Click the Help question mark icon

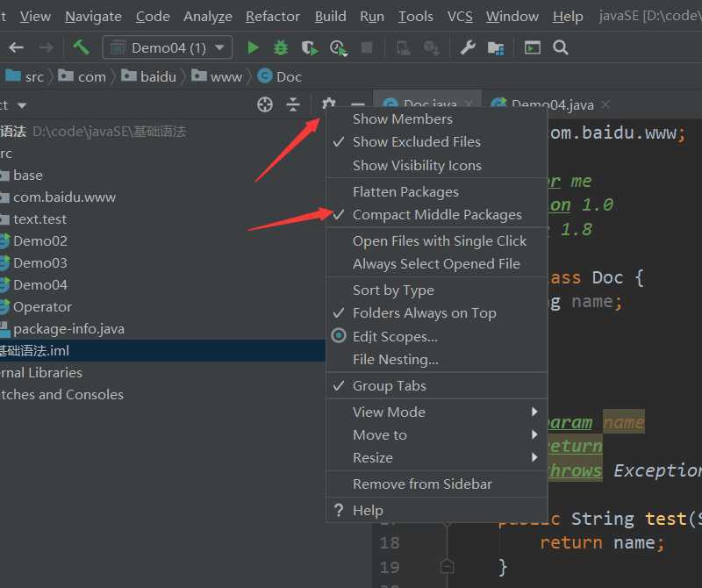[339, 510]
